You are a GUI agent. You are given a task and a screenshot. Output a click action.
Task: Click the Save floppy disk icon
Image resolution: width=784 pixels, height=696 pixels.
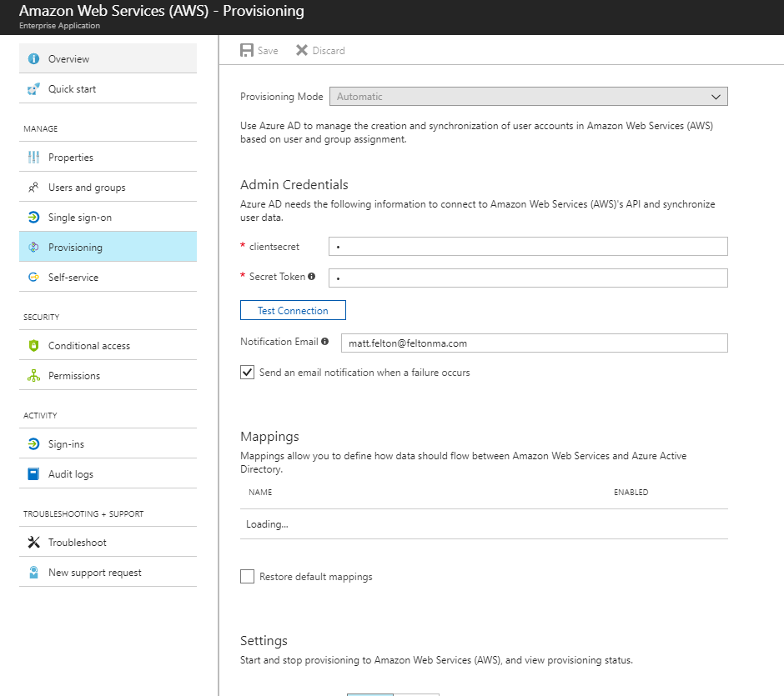coord(247,50)
